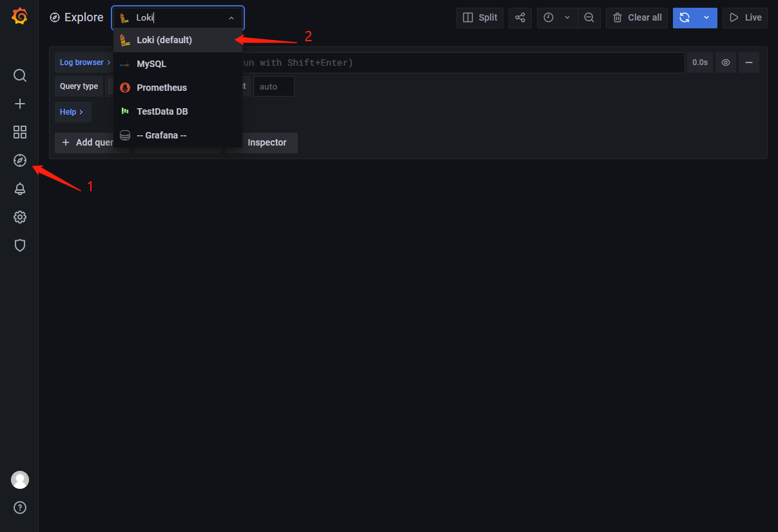Remove the query row with minus icon
778x532 pixels.
click(x=749, y=62)
